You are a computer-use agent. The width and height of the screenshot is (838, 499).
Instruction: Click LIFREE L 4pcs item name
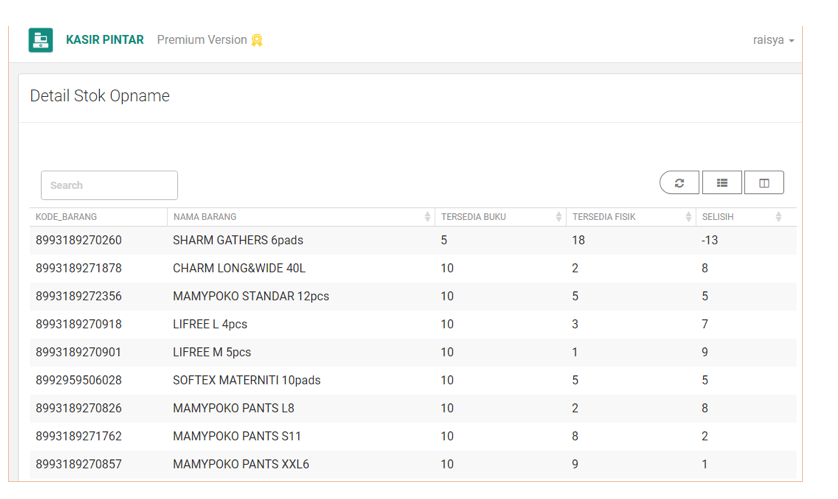point(210,324)
